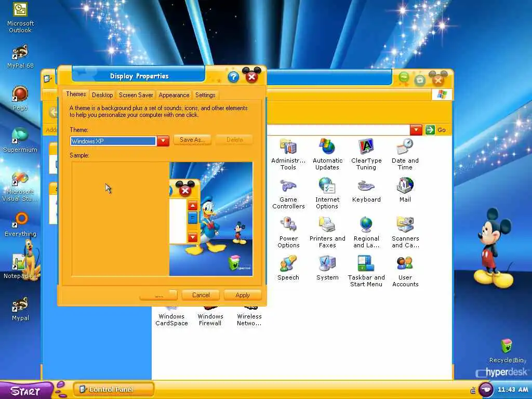Click Control Panel taskbar button
The height and width of the screenshot is (399, 532).
[x=113, y=390]
